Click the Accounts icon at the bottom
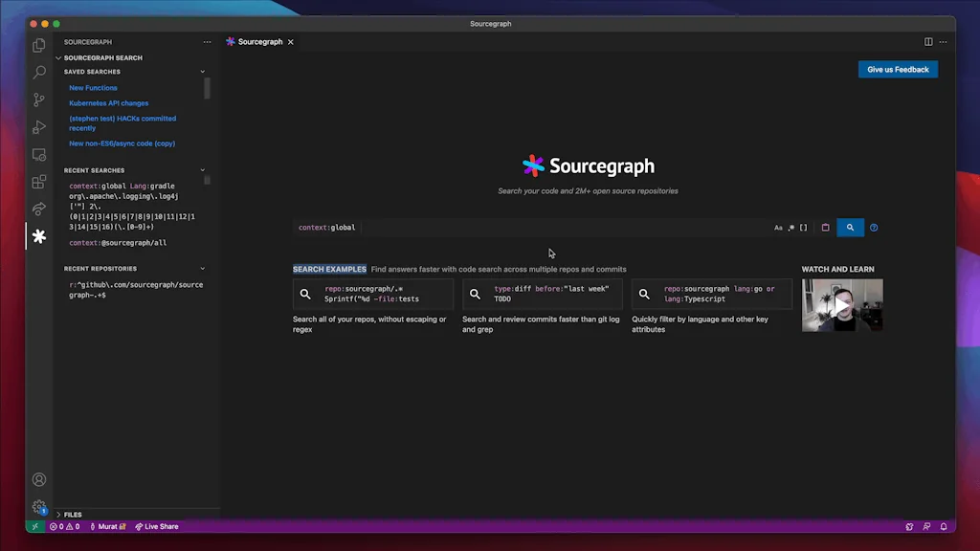Viewport: 980px width, 551px height. click(x=39, y=479)
